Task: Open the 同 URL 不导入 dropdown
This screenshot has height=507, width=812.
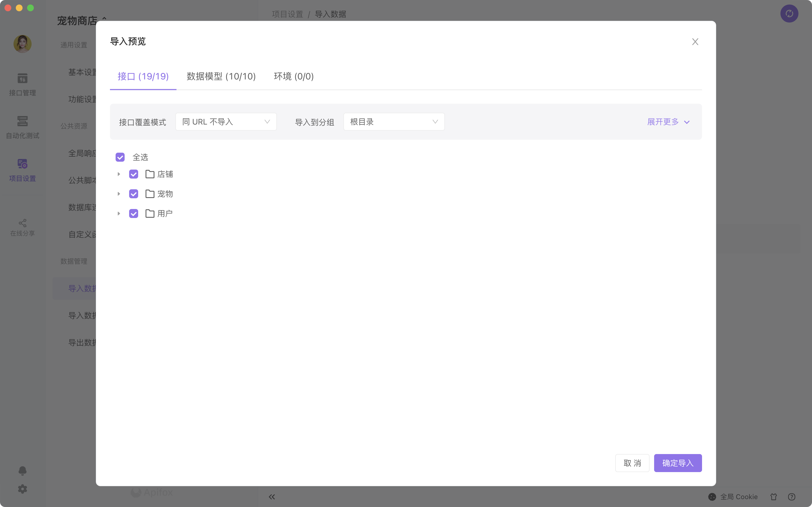Action: pos(227,121)
